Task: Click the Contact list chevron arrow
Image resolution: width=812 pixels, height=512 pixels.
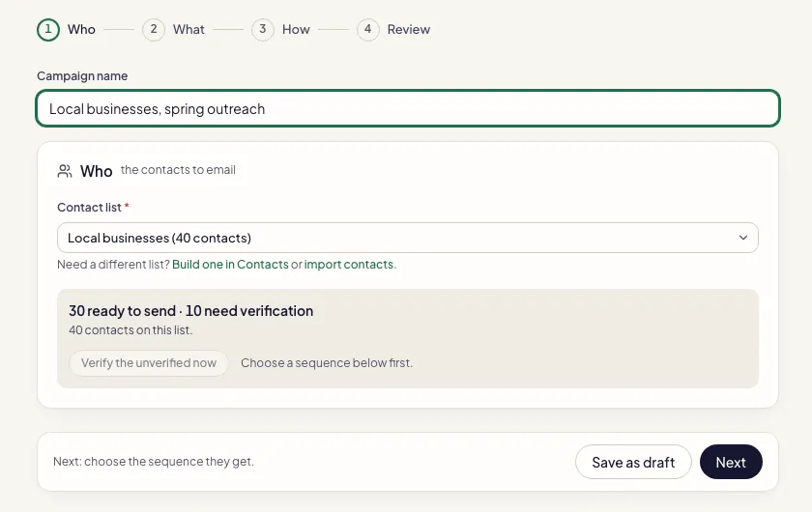Action: click(x=743, y=238)
